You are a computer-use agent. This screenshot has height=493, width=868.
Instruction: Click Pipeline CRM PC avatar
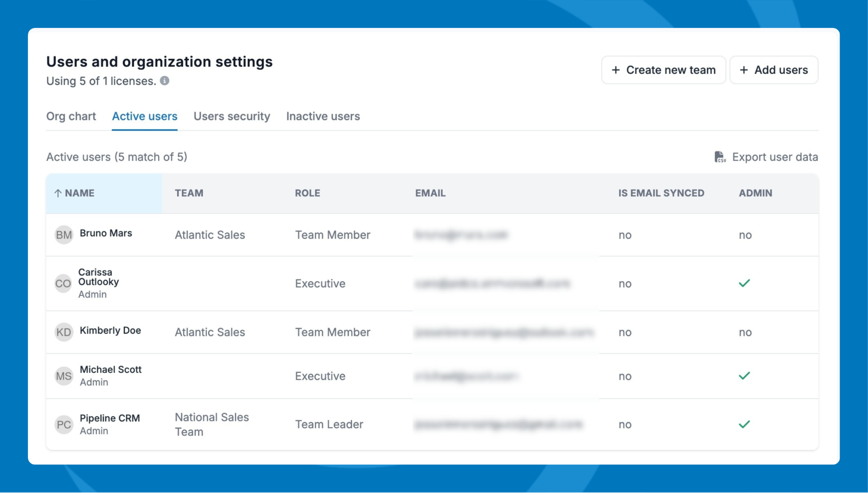(64, 425)
